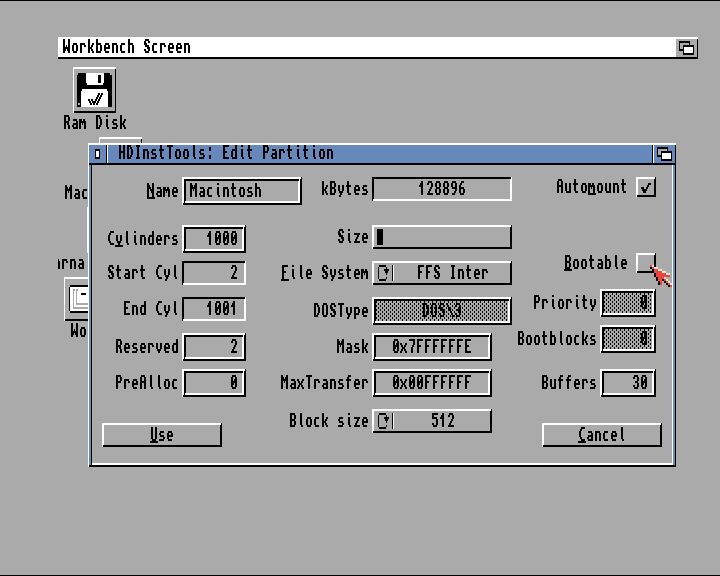The width and height of the screenshot is (720, 576).
Task: Toggle the Automount checkbox
Action: [646, 187]
